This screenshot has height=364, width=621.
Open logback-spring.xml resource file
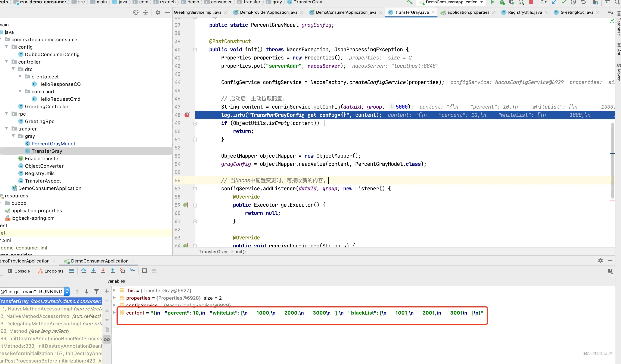(34, 218)
